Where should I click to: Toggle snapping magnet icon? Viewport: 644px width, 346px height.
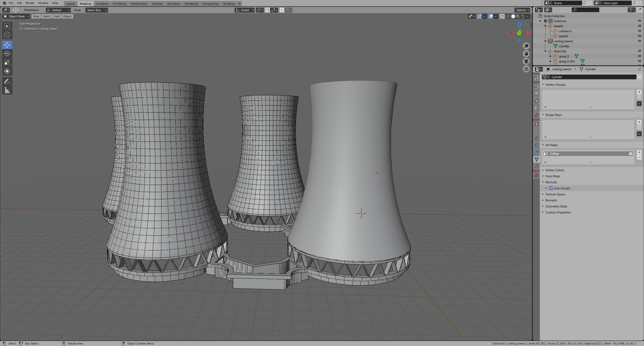[268, 10]
